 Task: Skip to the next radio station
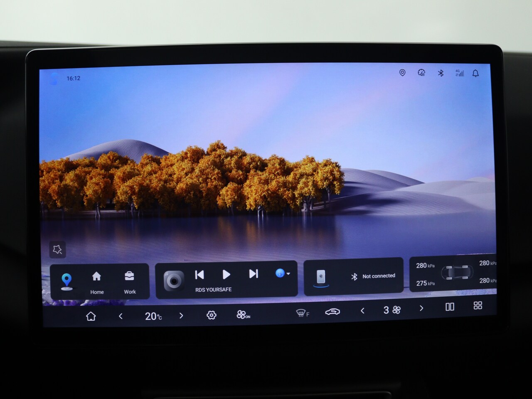pyautogui.click(x=253, y=274)
